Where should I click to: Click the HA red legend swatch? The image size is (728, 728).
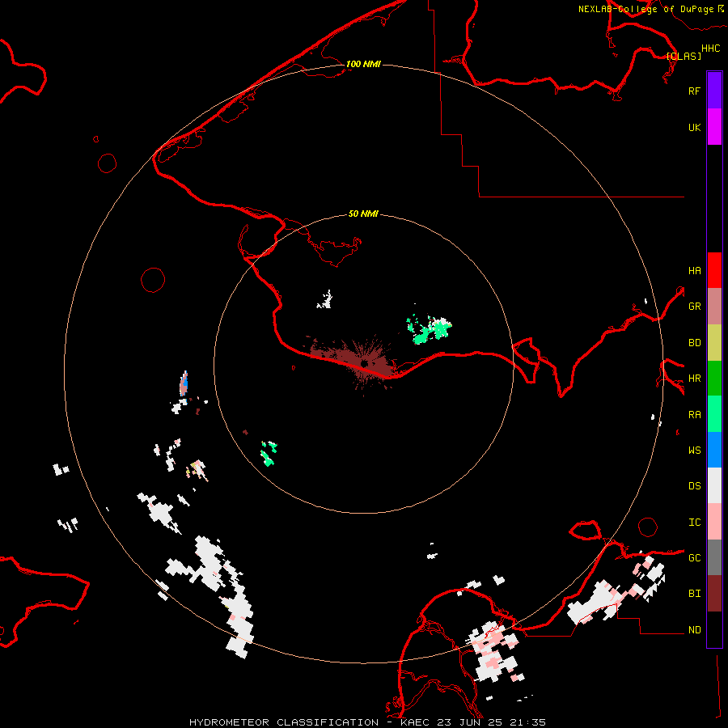714,270
